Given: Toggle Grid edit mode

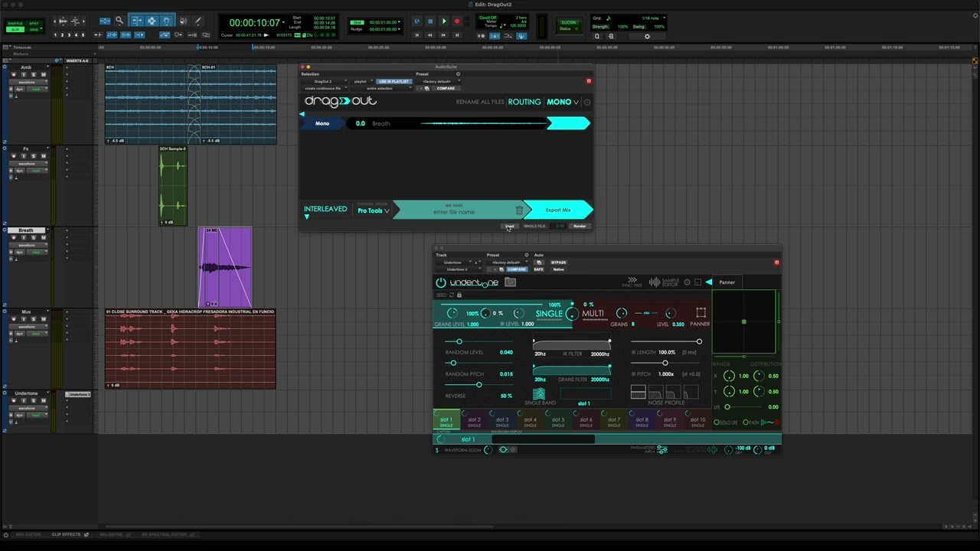Looking at the screenshot, I should coord(34,29).
